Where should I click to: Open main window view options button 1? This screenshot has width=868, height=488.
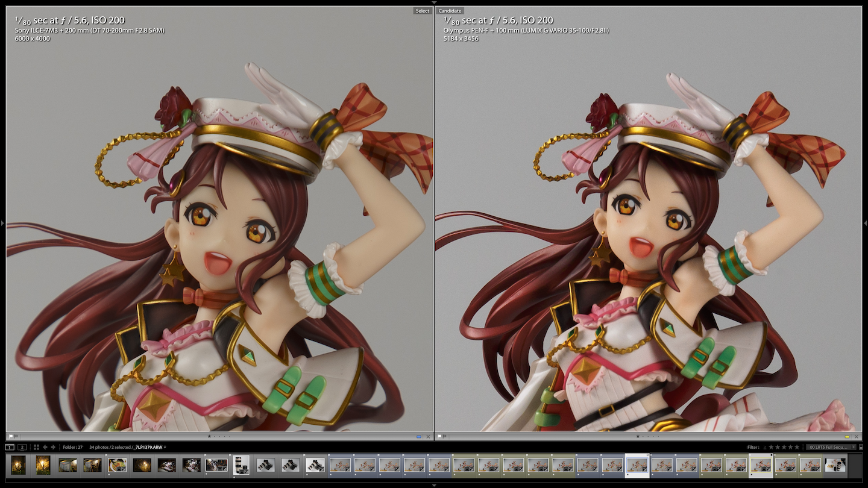10,447
